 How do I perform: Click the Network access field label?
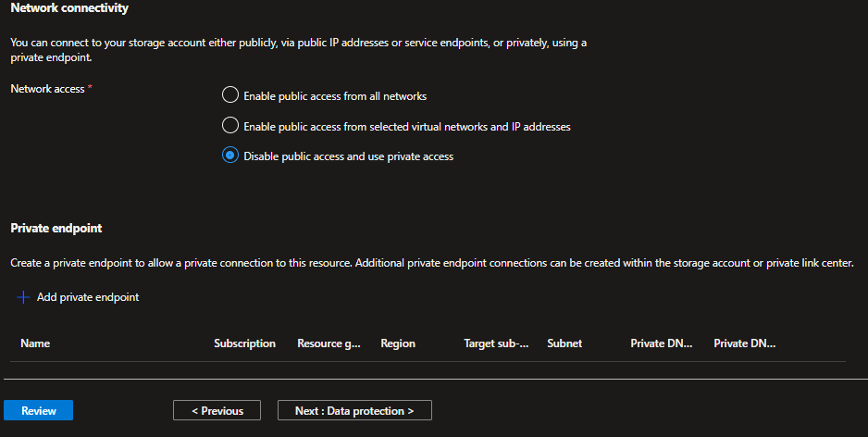click(48, 88)
